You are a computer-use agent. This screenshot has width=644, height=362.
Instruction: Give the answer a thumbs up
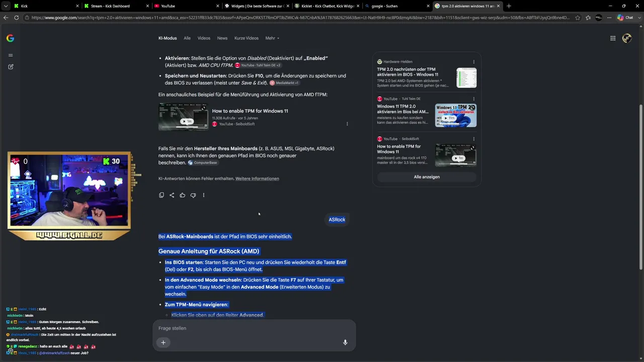[x=183, y=195]
